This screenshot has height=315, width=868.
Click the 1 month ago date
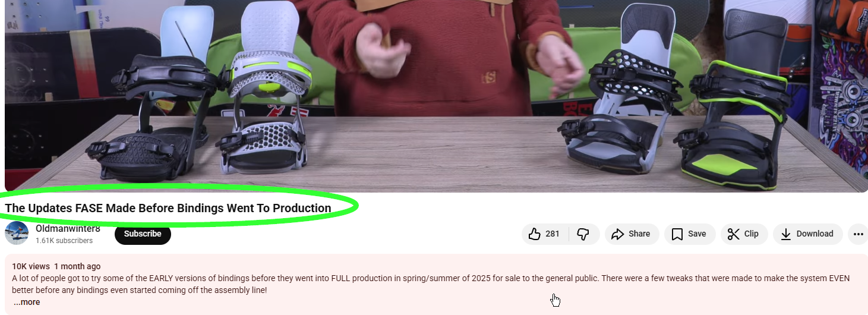(x=77, y=266)
